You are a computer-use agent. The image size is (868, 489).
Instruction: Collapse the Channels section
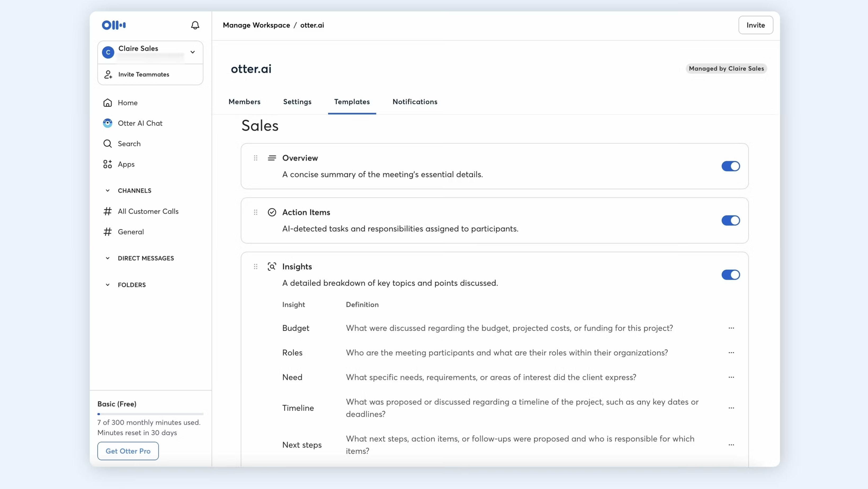tap(108, 191)
